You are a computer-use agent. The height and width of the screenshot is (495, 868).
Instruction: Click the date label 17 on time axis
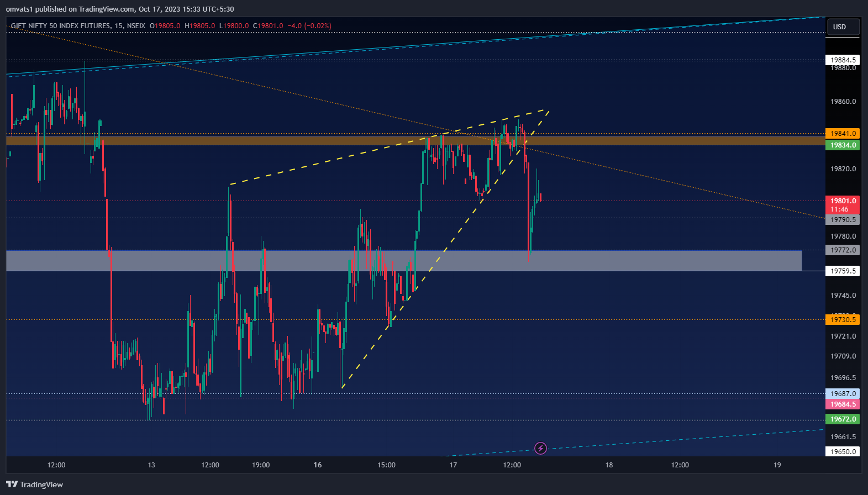coord(453,465)
